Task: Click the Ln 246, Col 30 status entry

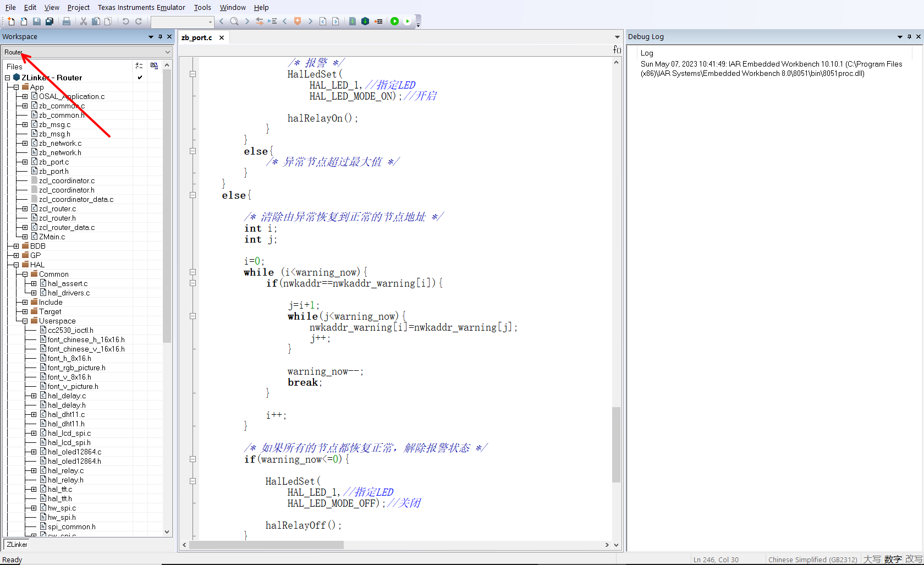Action: (716, 559)
